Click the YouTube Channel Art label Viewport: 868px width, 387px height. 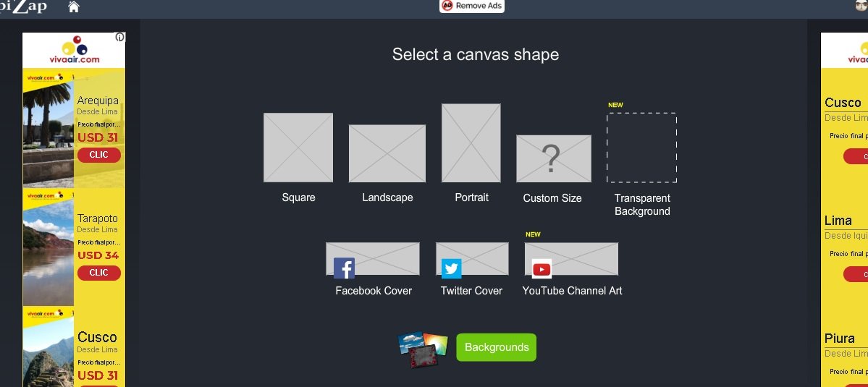[573, 291]
